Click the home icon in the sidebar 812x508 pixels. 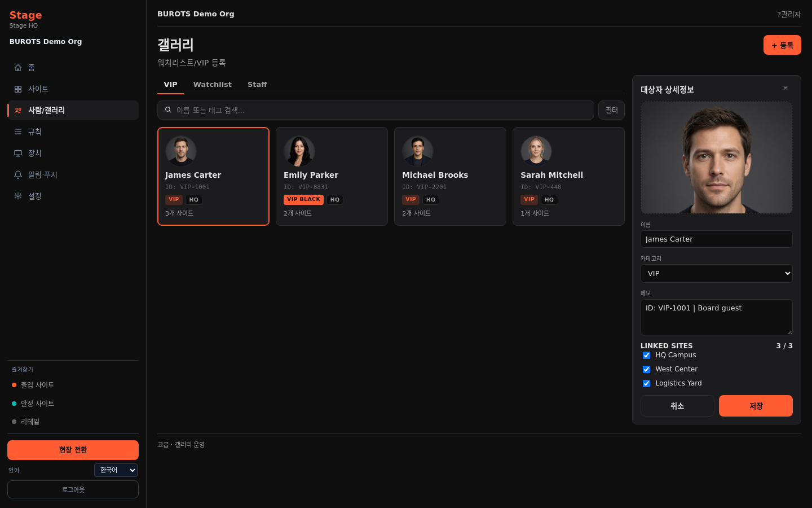point(18,68)
